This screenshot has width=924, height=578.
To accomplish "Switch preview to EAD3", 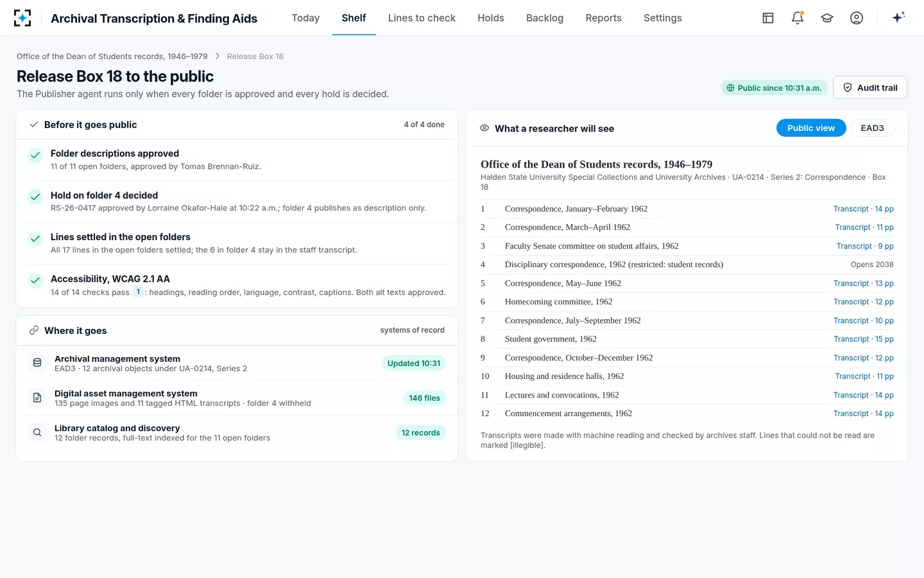I will point(872,128).
